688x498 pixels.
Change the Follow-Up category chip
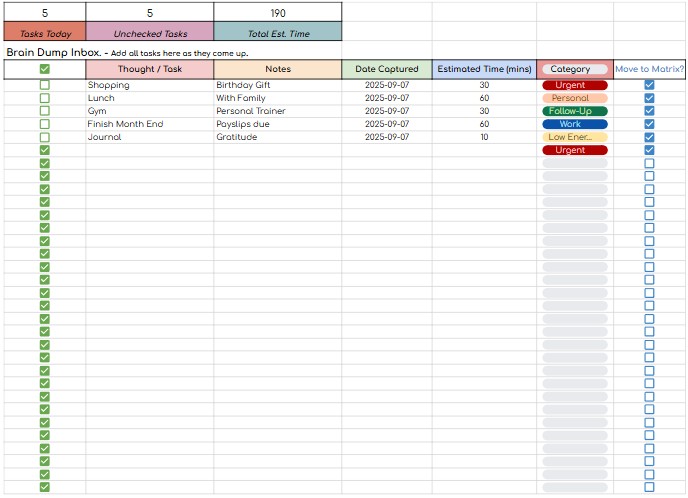point(574,112)
